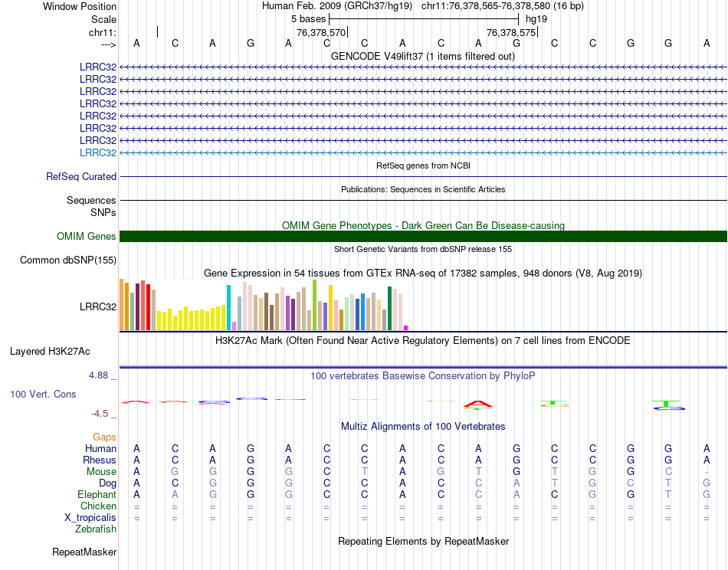Click the GENCODE V49lift37 track title
Viewport: 728px width, 570px height.
coord(423,56)
